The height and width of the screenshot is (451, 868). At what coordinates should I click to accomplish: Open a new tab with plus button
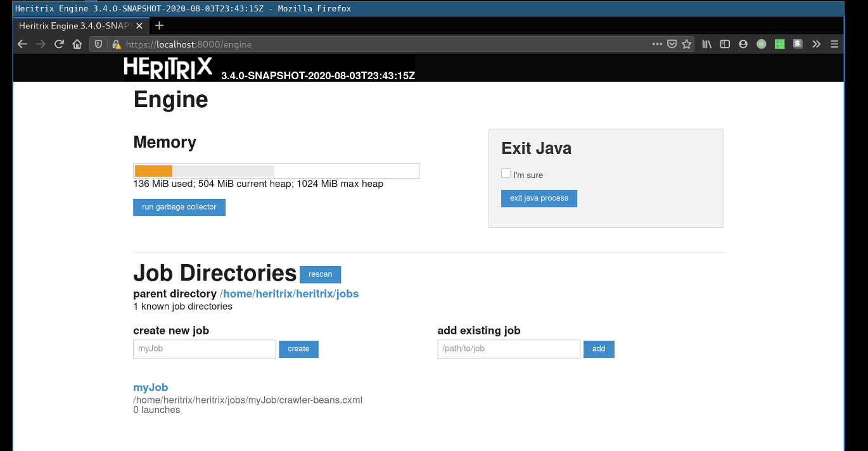click(159, 26)
